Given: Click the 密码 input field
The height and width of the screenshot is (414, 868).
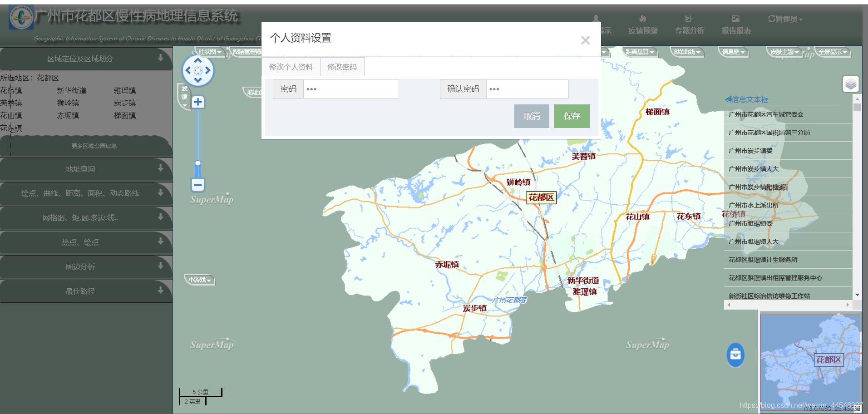Looking at the screenshot, I should 351,89.
